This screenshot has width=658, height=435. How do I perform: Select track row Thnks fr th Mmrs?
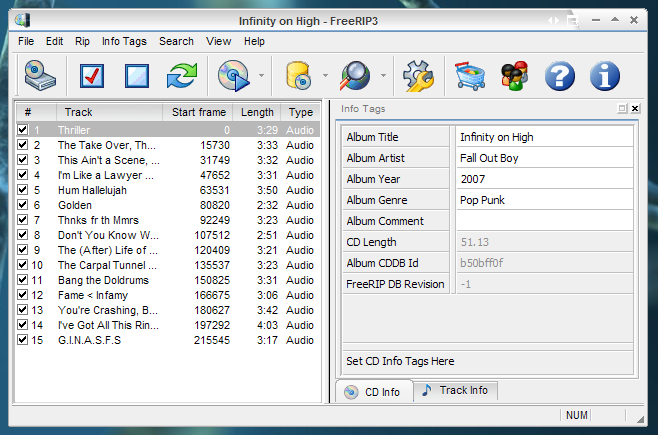168,220
